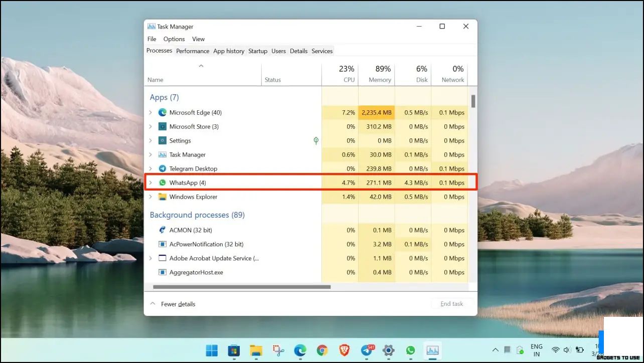Click the Task Manager title bar icon
Viewport: 644px width, 363px height.
pyautogui.click(x=151, y=27)
